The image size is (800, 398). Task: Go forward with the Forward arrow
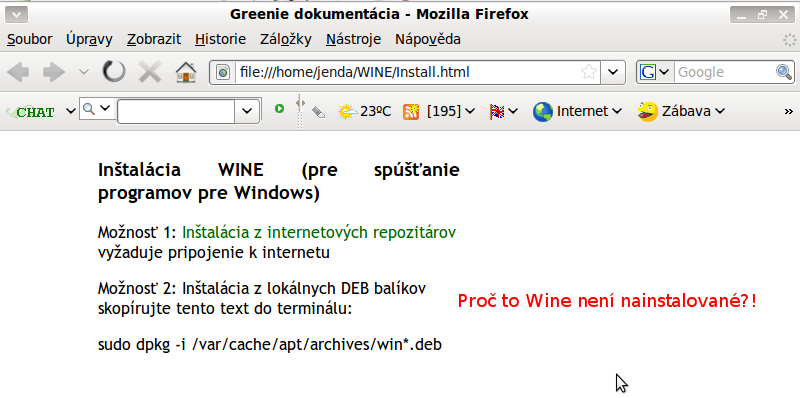coord(54,72)
